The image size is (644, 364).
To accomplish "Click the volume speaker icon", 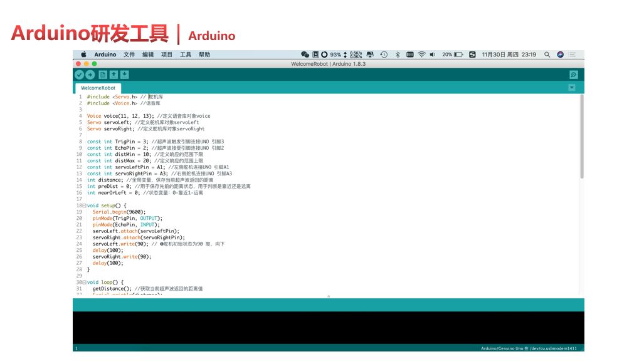I will pyautogui.click(x=432, y=55).
